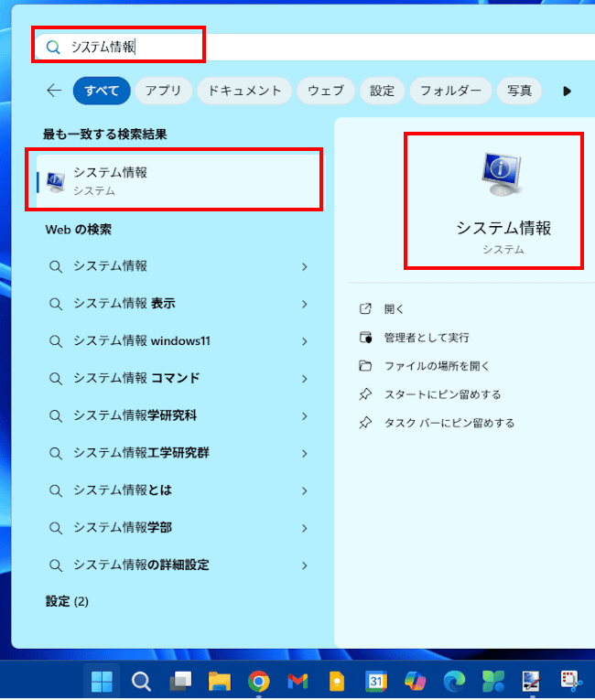This screenshot has height=700, width=595.
Task: Open the システム情報 best match result
Action: [x=180, y=181]
